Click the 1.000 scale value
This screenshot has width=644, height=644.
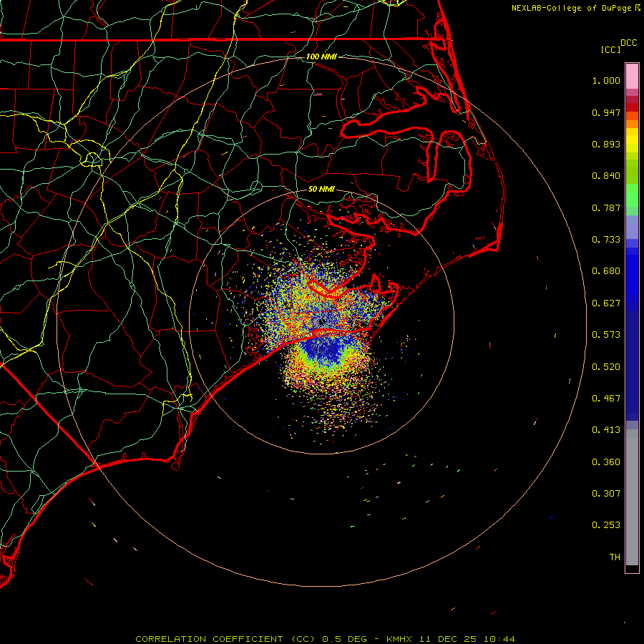tap(606, 80)
